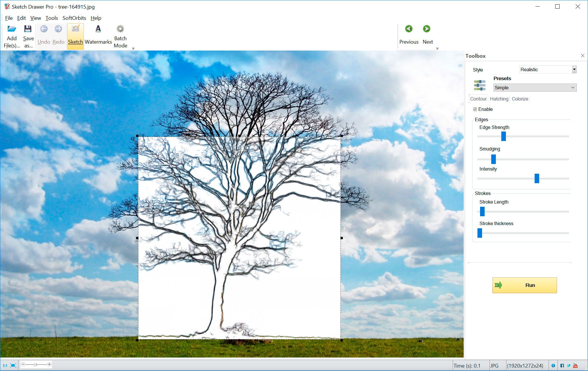Toggle the Enable contour checkbox

475,109
